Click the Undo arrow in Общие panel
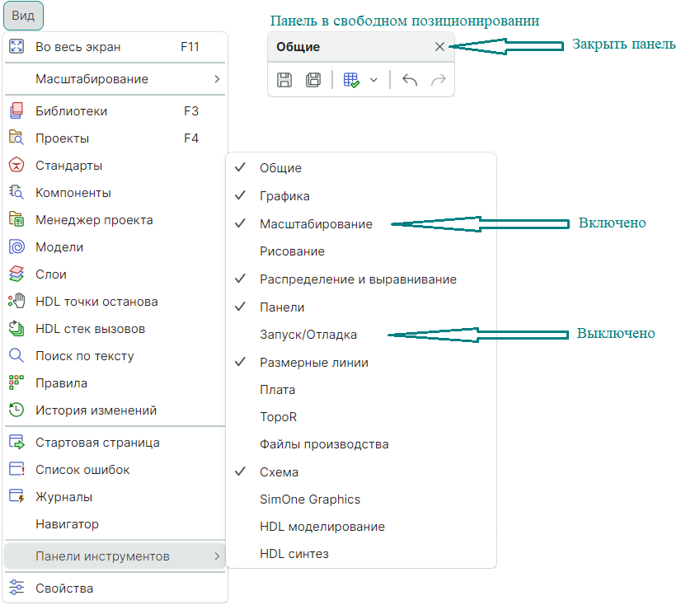Image resolution: width=700 pixels, height=605 pixels. pyautogui.click(x=410, y=80)
